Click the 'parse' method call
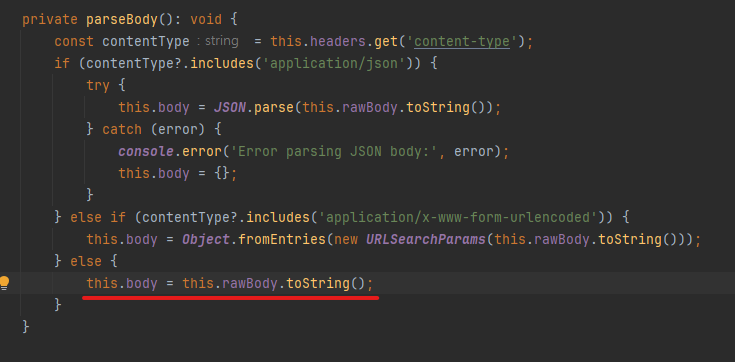Image resolution: width=735 pixels, height=362 pixels. coord(274,107)
